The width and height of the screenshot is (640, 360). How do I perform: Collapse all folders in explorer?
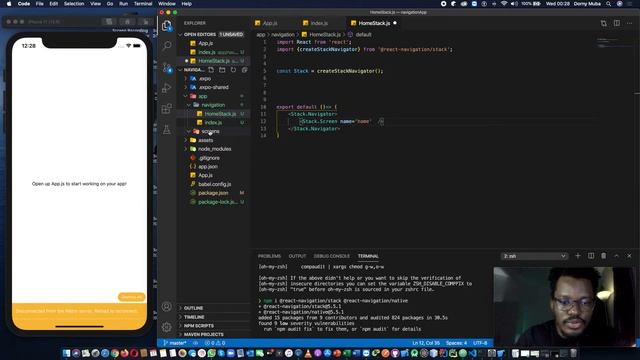(x=244, y=70)
